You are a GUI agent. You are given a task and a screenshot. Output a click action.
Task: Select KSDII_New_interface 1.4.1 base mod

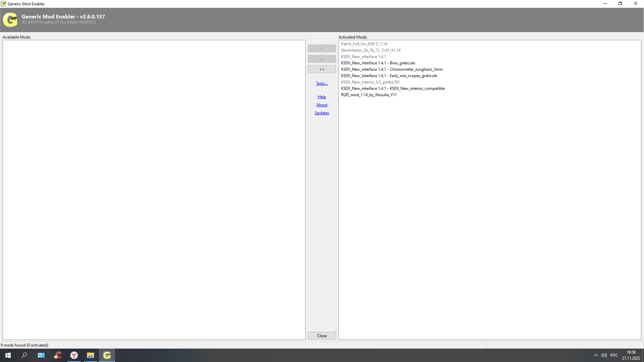(x=363, y=57)
